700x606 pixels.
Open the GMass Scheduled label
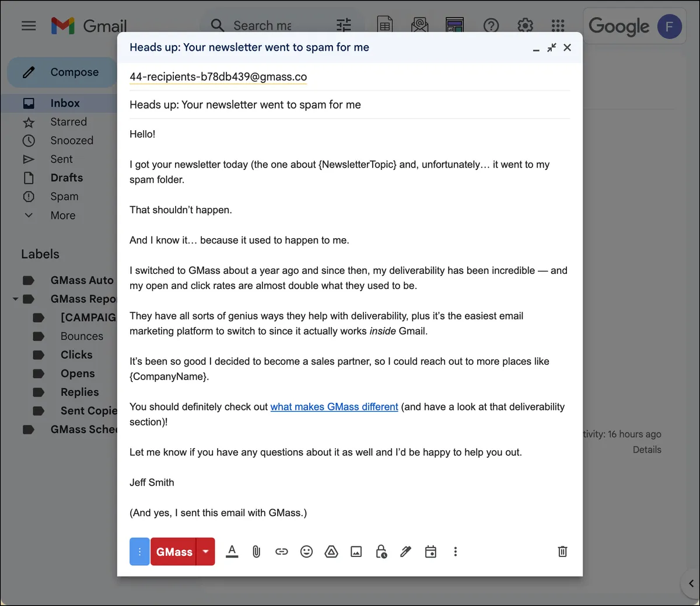click(83, 430)
